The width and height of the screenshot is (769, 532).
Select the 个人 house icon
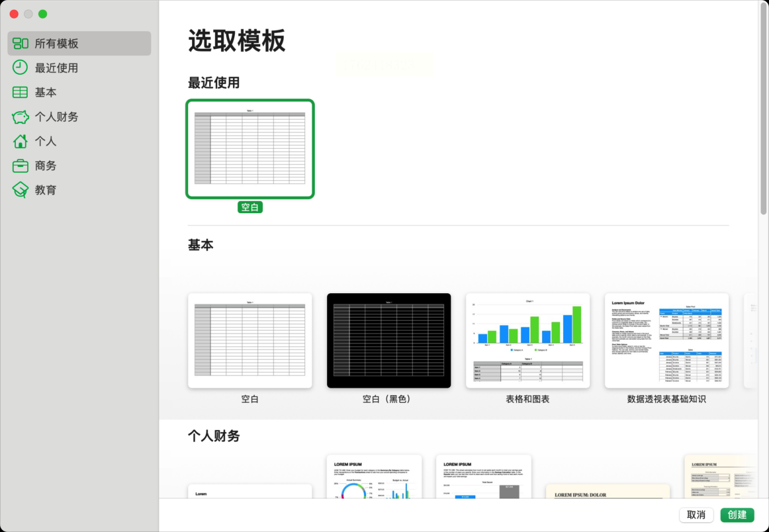pyautogui.click(x=20, y=141)
